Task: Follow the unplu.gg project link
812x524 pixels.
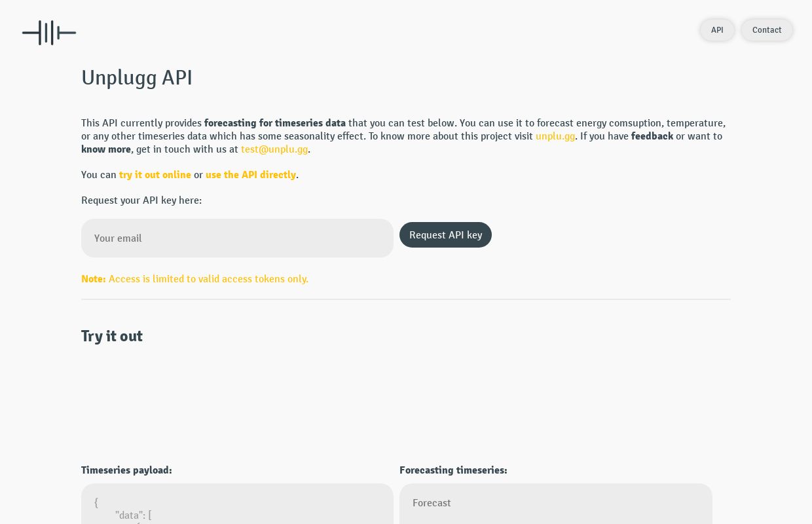Action: [555, 136]
